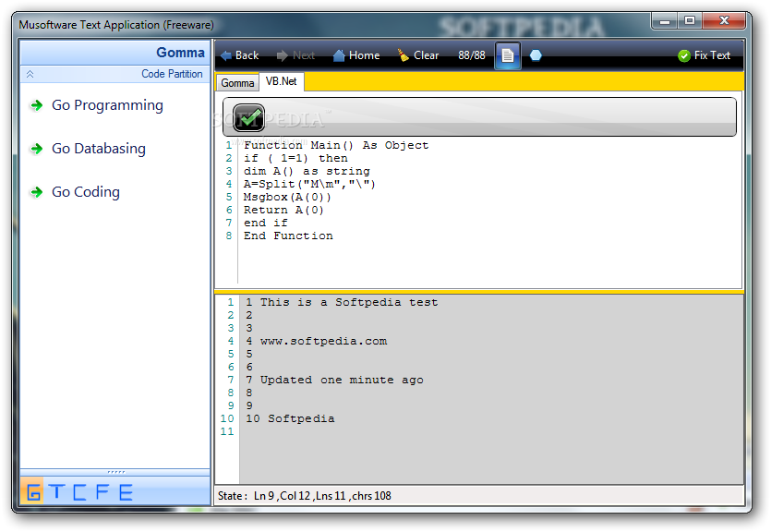Click text '7 Updated one minute ago'

334,381
